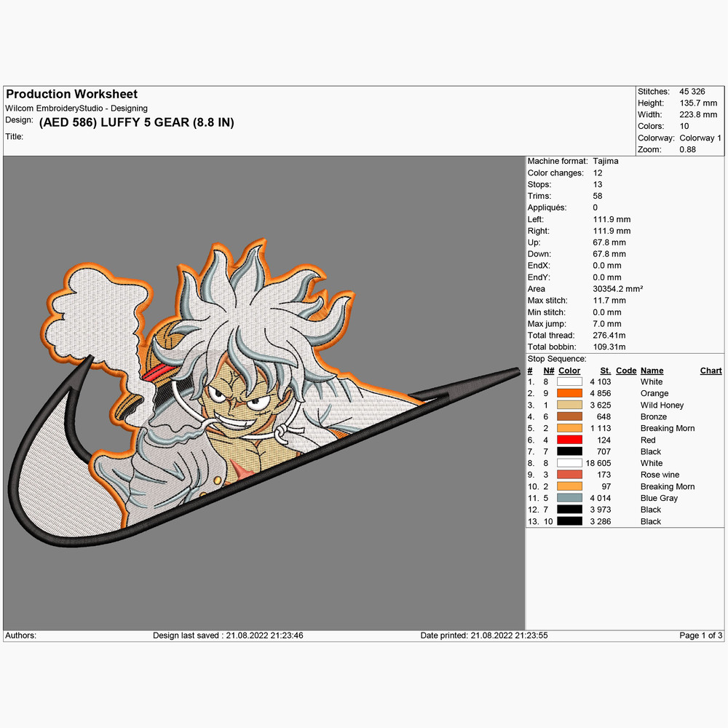Click the Production Worksheet heading
This screenshot has height=728, width=728.
click(x=71, y=94)
